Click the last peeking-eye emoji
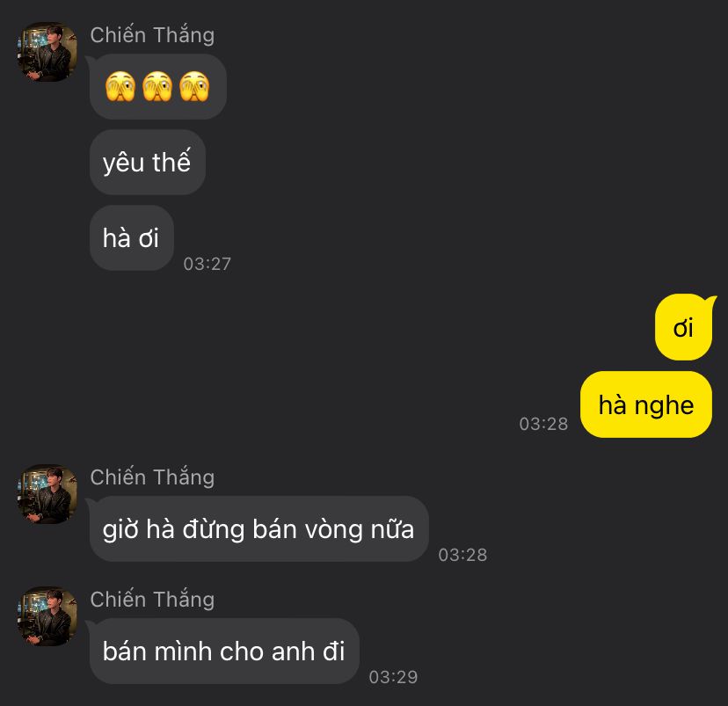Screen dimensions: 728x706 (194, 86)
